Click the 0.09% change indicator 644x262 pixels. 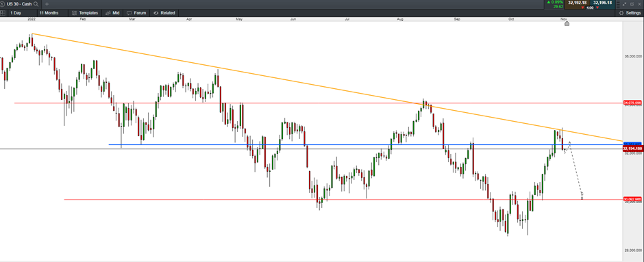click(554, 2)
